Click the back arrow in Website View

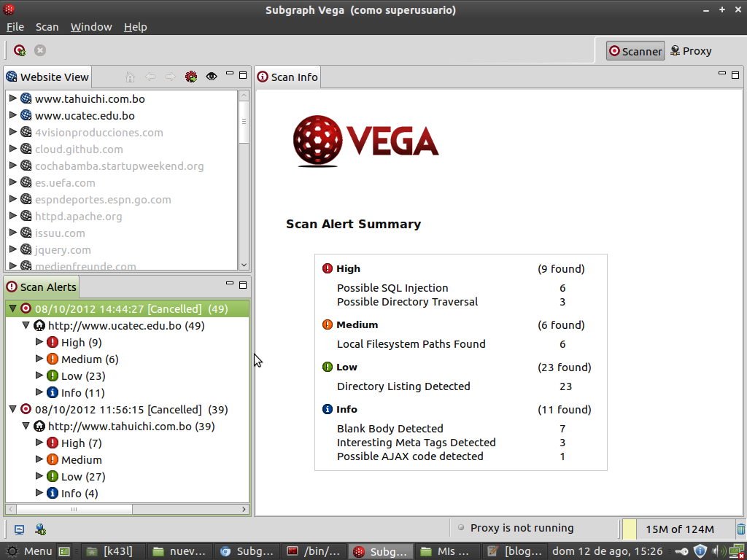[150, 77]
